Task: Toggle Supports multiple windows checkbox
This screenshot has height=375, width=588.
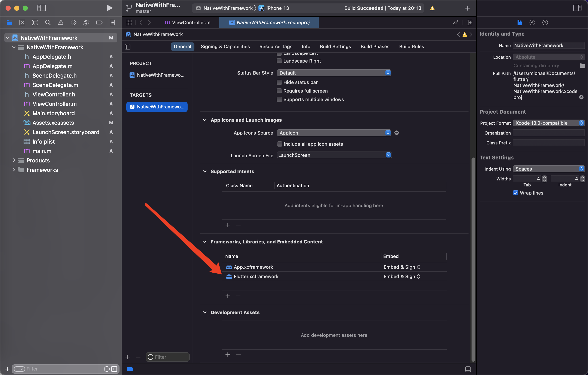Action: 279,100
